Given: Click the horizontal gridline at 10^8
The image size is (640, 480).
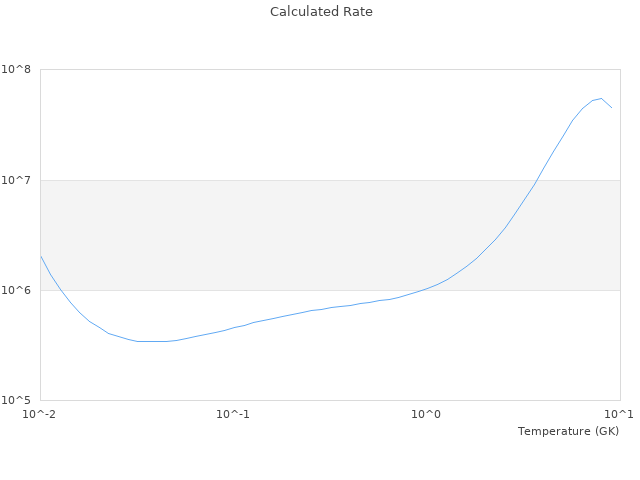Looking at the screenshot, I should pyautogui.click(x=300, y=70).
